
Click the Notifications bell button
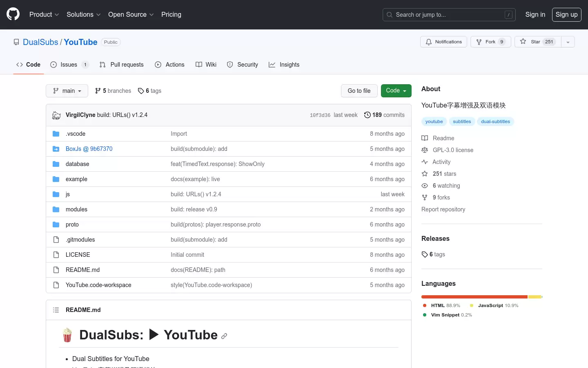[x=443, y=42]
